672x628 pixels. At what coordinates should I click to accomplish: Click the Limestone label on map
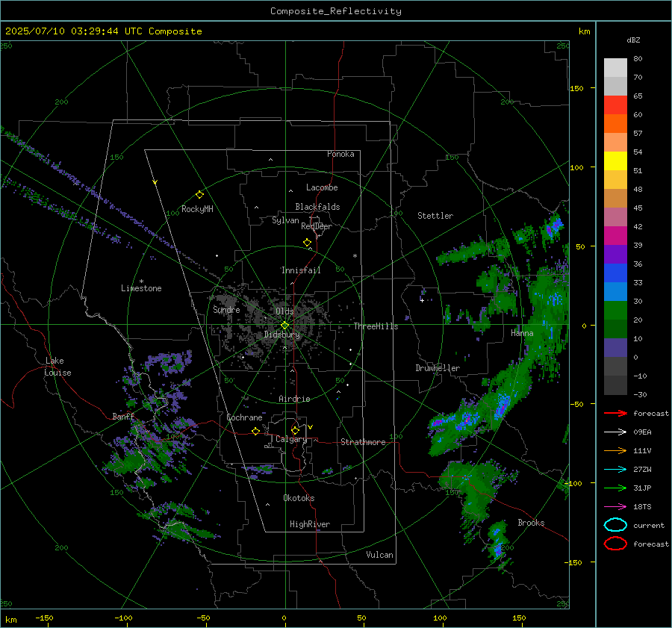tap(141, 288)
